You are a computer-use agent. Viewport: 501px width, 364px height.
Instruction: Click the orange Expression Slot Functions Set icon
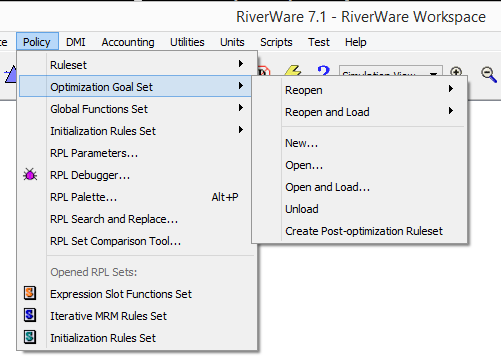click(x=30, y=293)
